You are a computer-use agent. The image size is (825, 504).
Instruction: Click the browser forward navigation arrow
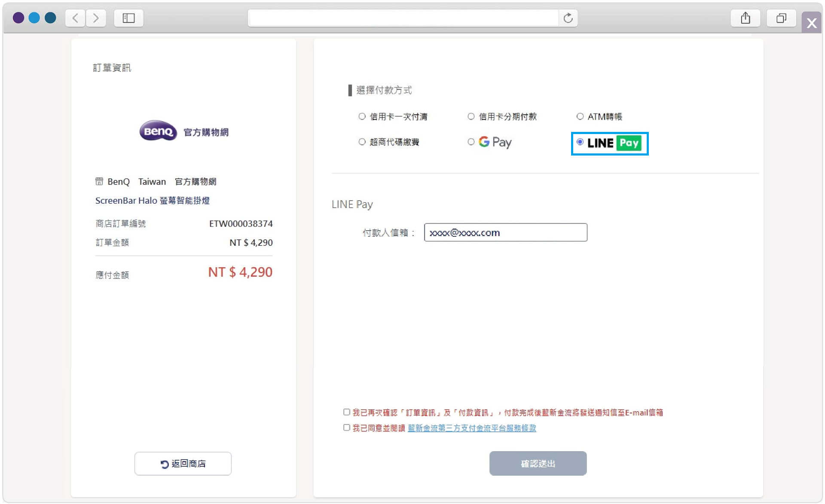96,18
